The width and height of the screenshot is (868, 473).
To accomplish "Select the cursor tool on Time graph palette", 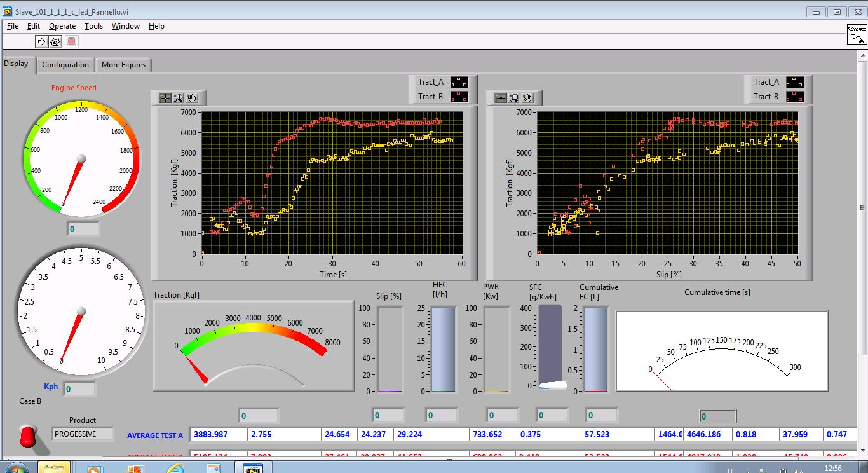I will pos(165,98).
